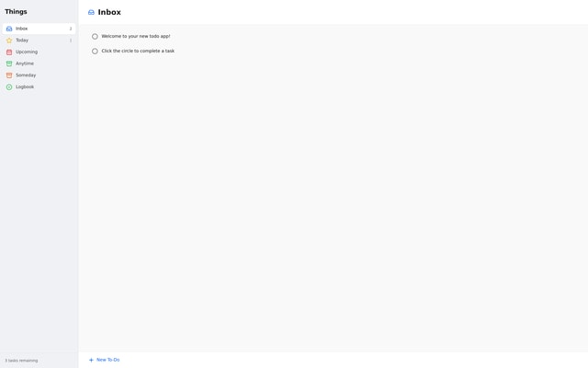Click the Anytime stack icon
The image size is (588, 368).
pyautogui.click(x=9, y=63)
